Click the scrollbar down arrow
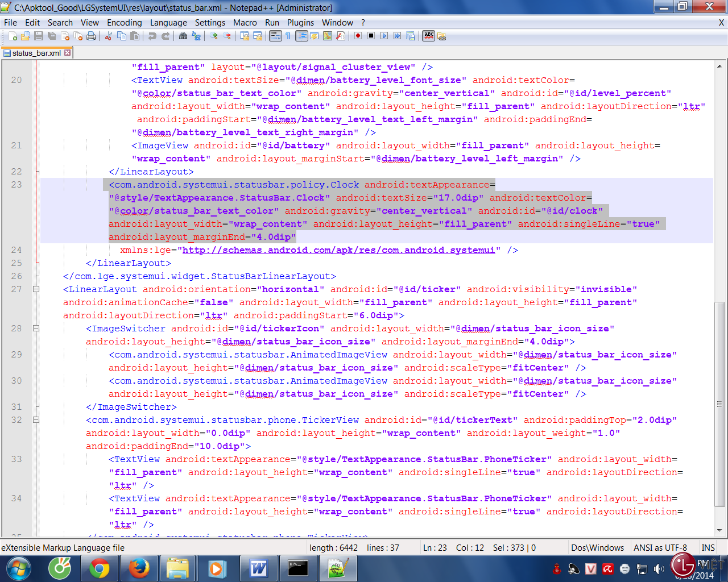The image size is (728, 582). point(719,530)
